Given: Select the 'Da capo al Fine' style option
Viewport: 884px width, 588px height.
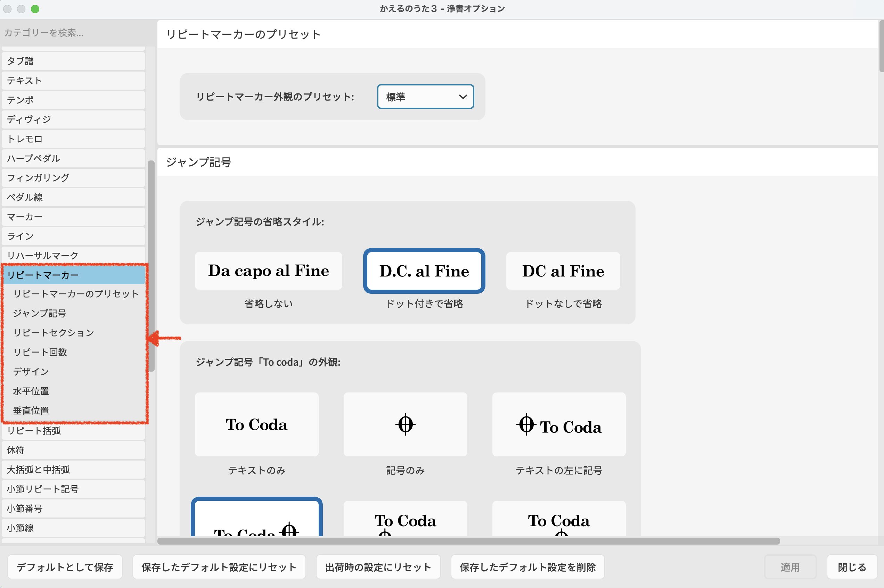Looking at the screenshot, I should click(x=268, y=271).
